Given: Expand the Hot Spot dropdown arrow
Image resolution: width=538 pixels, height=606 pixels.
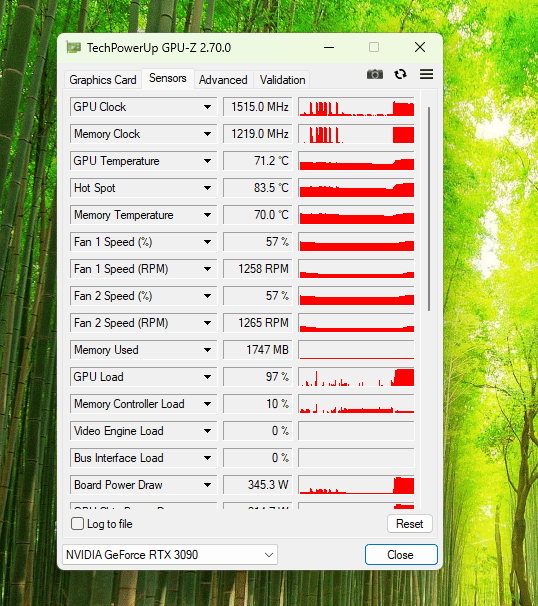Looking at the screenshot, I should [208, 188].
